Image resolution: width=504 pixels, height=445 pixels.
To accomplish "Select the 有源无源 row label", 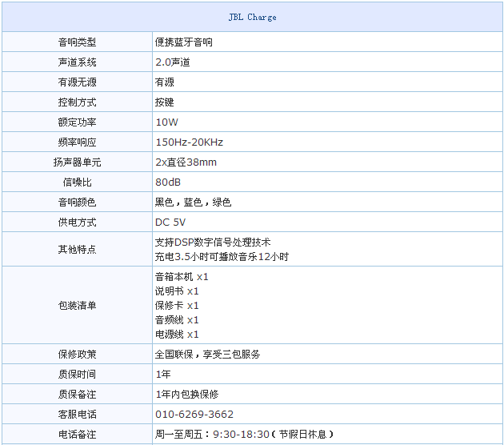I will pyautogui.click(x=77, y=82).
